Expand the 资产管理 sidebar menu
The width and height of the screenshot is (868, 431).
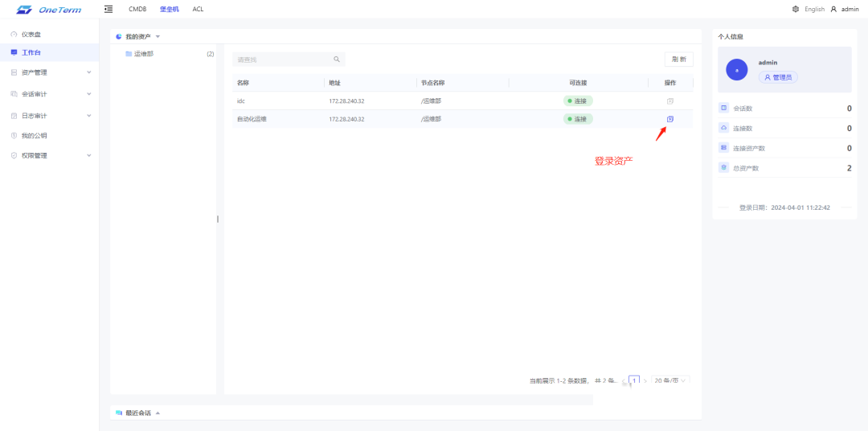(50, 72)
